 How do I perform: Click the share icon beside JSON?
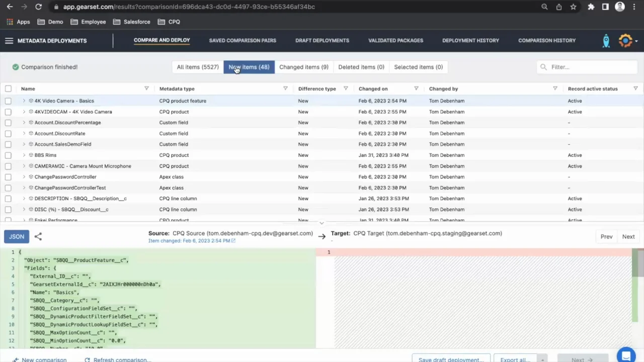coord(38,236)
